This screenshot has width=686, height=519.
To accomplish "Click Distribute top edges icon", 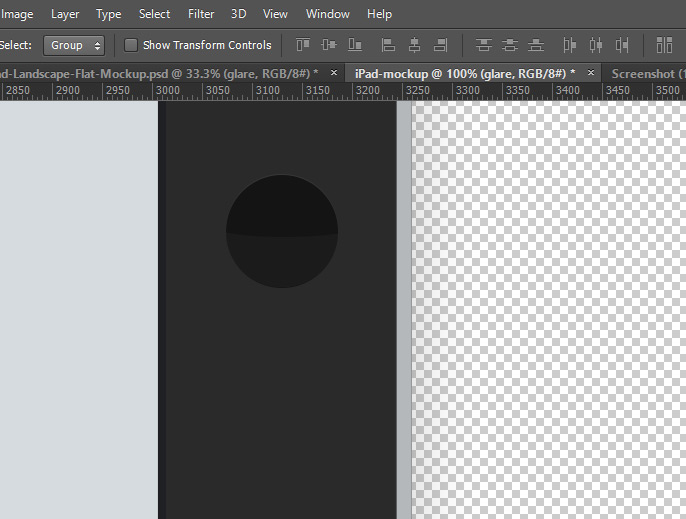I will point(484,45).
